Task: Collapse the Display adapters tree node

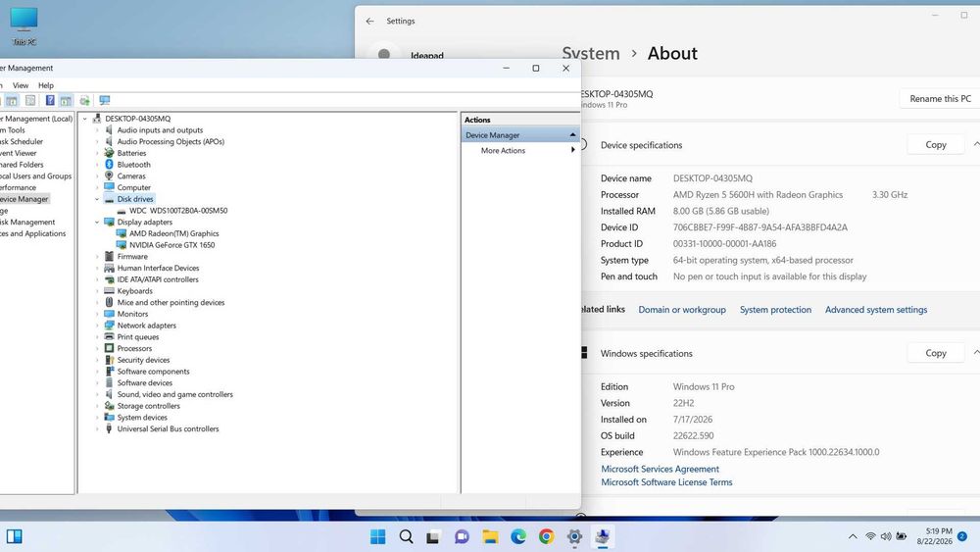Action: [97, 222]
